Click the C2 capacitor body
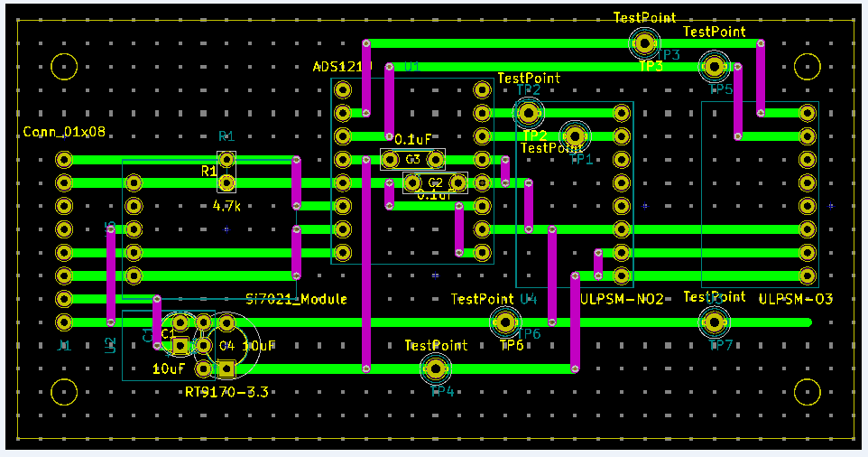The width and height of the screenshot is (868, 457). point(435,183)
